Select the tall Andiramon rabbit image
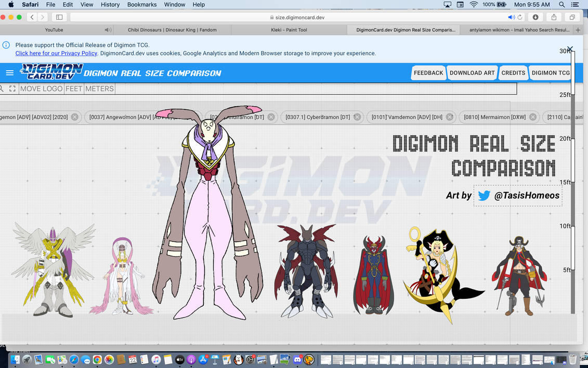The height and width of the screenshot is (368, 588). point(208,212)
